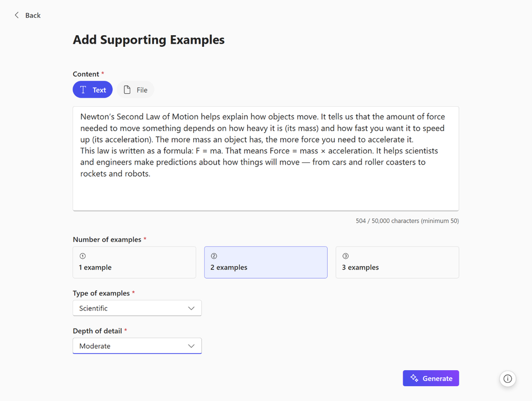Click the circled 3 icon

click(x=346, y=256)
